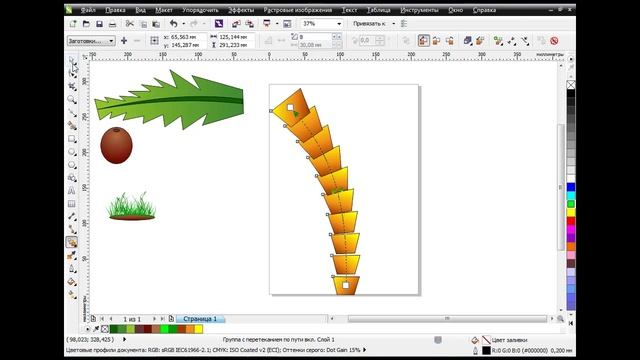Clear blend with red prohibition icon
This screenshot has width=640, height=360.
click(x=554, y=41)
